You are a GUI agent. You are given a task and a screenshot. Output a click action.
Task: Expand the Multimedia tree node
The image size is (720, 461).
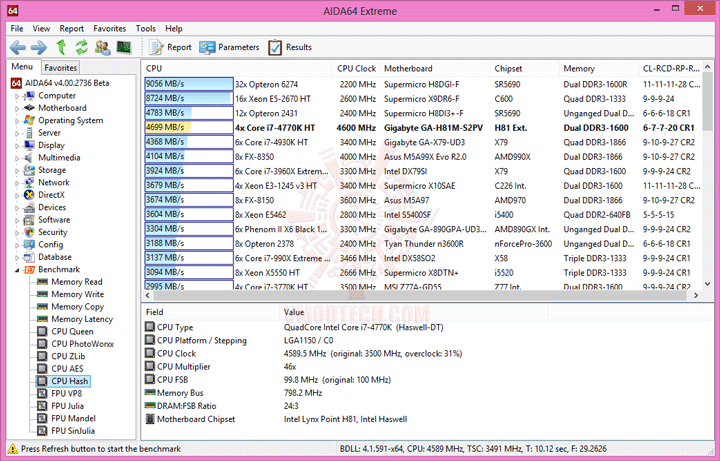pyautogui.click(x=17, y=158)
